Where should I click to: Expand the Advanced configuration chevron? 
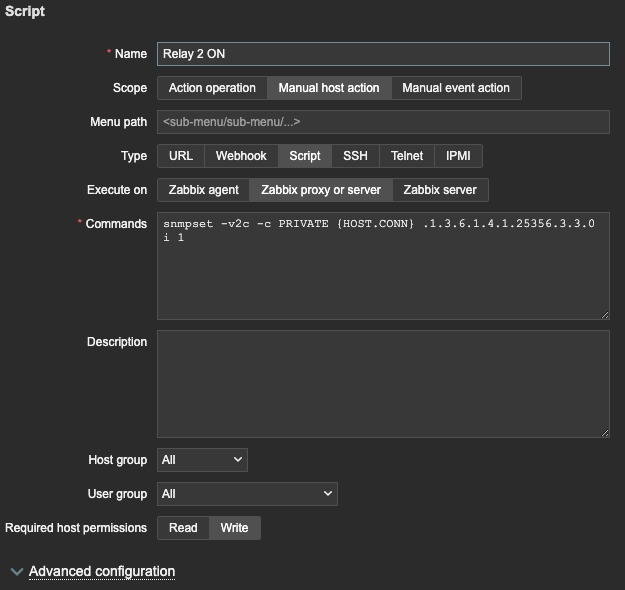[16, 572]
